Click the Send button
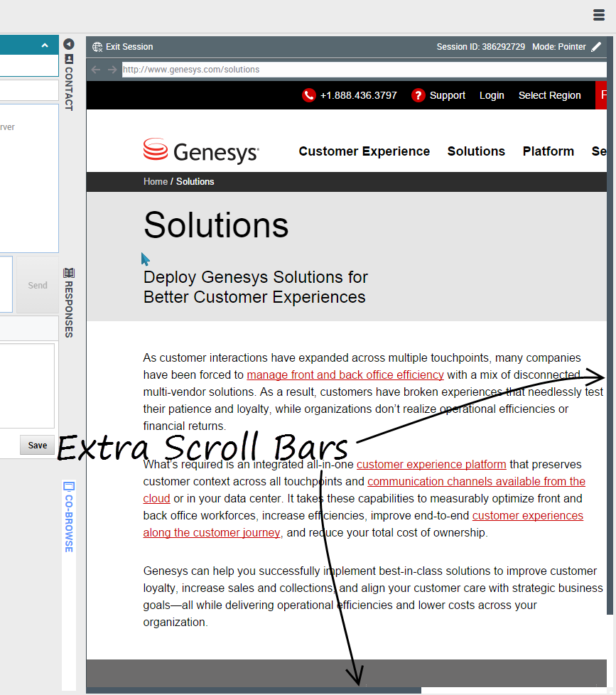616x695 pixels. pos(38,285)
